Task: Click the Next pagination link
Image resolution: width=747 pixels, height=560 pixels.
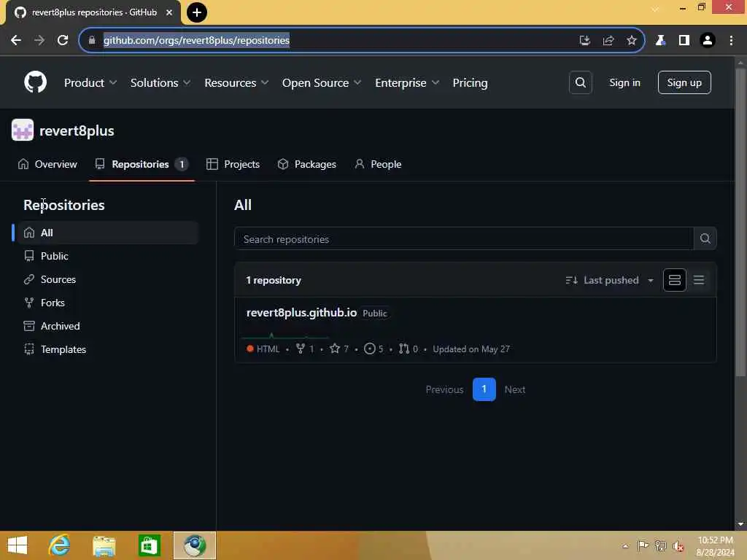Action: pyautogui.click(x=514, y=389)
